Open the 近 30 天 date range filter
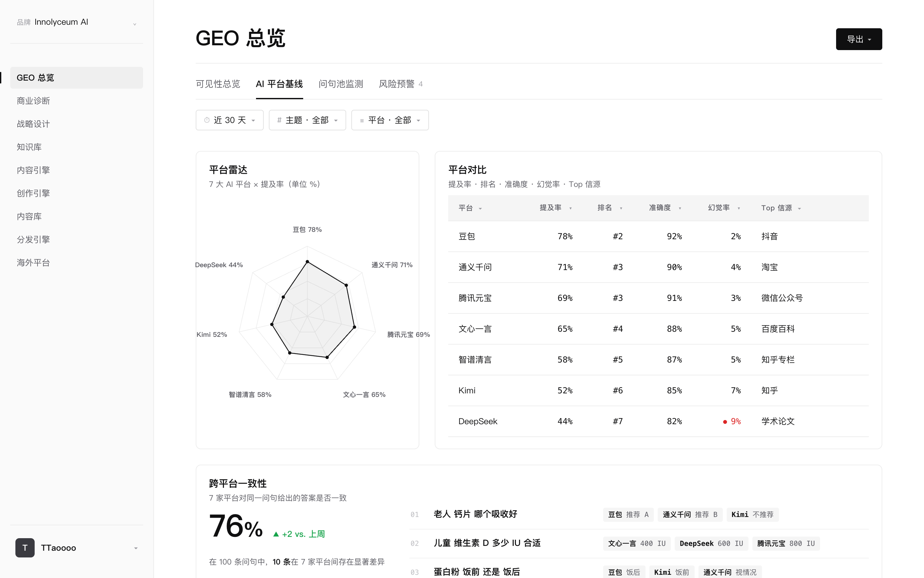The width and height of the screenshot is (924, 578). pos(229,120)
